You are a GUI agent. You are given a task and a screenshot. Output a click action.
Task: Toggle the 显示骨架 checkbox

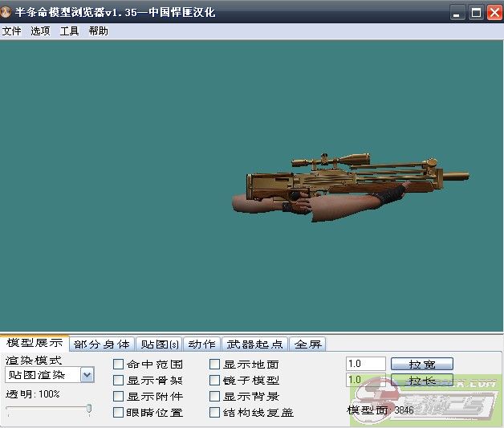tap(119, 381)
